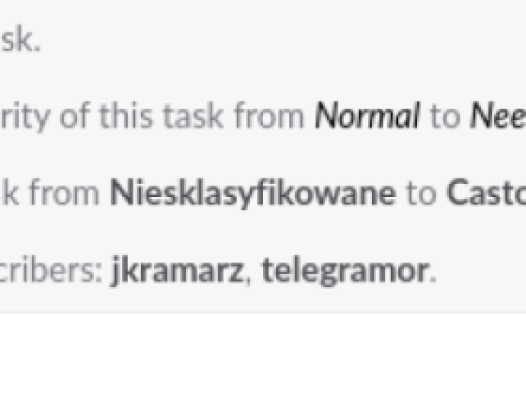Click the partial word 'rity' in the priority line
526x394 pixels.
tap(25, 117)
